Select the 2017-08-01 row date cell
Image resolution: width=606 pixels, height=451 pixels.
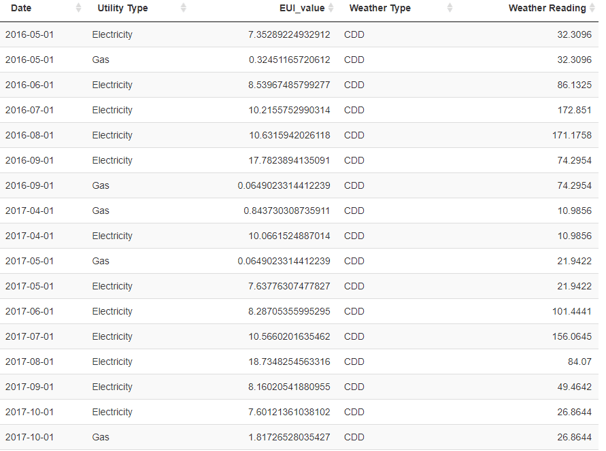point(29,362)
